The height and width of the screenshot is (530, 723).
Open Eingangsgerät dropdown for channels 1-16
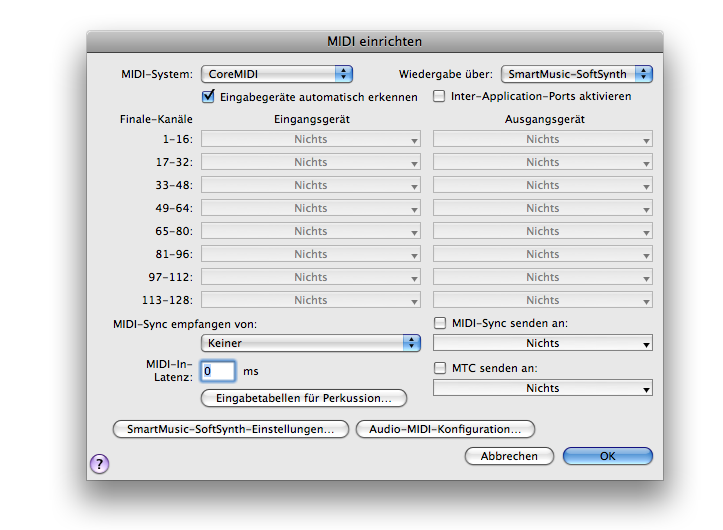[311, 139]
